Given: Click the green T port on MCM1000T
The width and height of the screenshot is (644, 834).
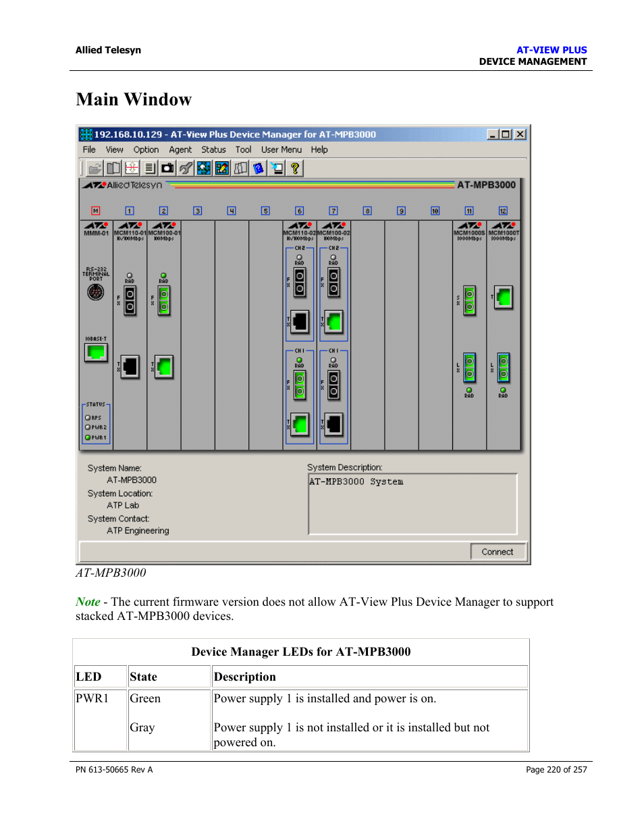Looking at the screenshot, I should [x=504, y=297].
